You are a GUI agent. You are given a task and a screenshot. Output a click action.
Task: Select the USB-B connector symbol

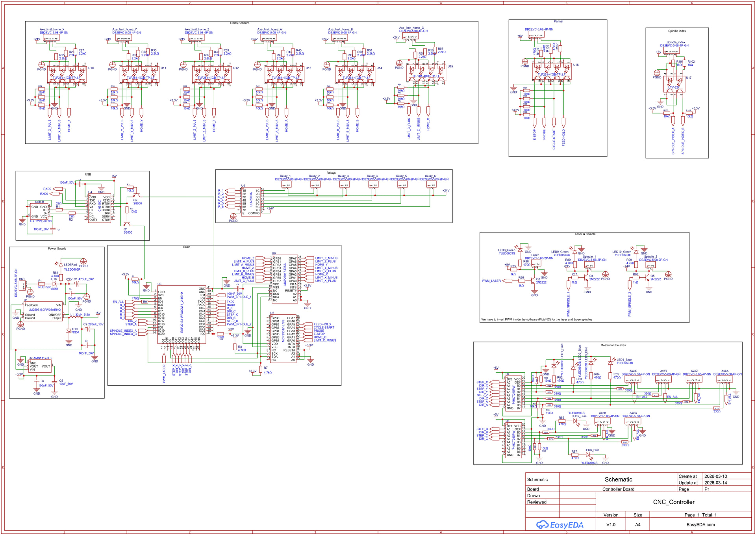coord(39,212)
